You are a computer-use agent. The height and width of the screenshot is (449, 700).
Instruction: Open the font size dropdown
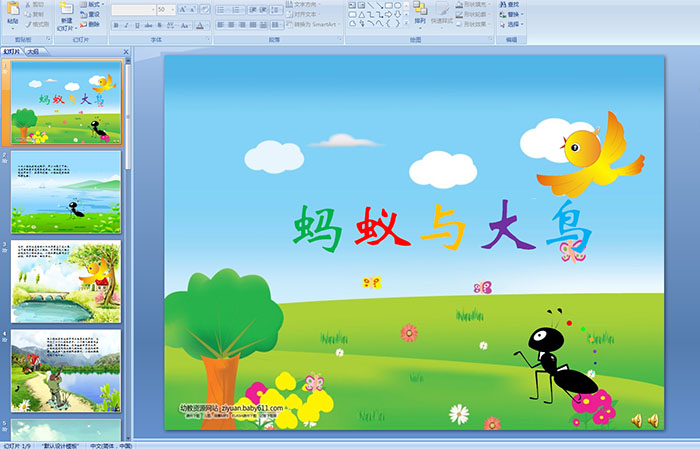171,9
